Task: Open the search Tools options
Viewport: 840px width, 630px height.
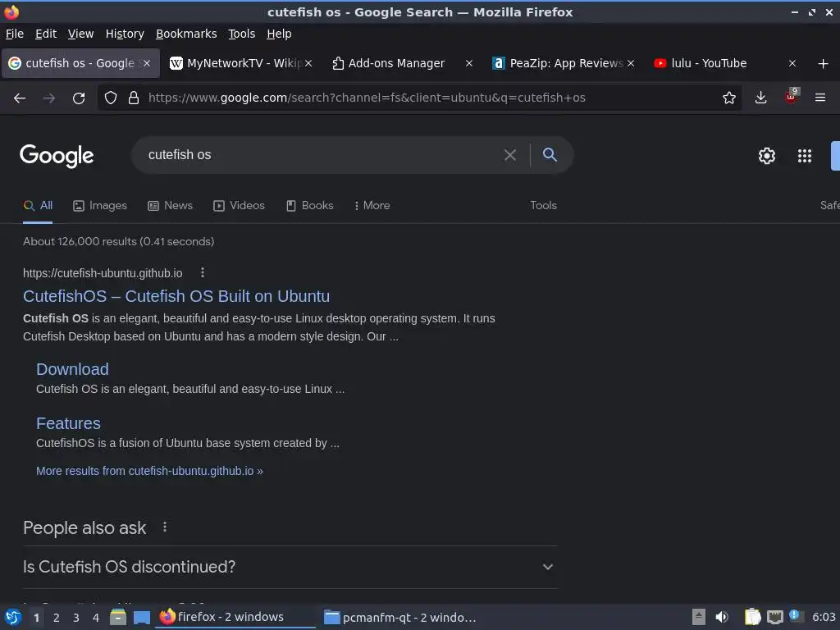Action: [543, 206]
